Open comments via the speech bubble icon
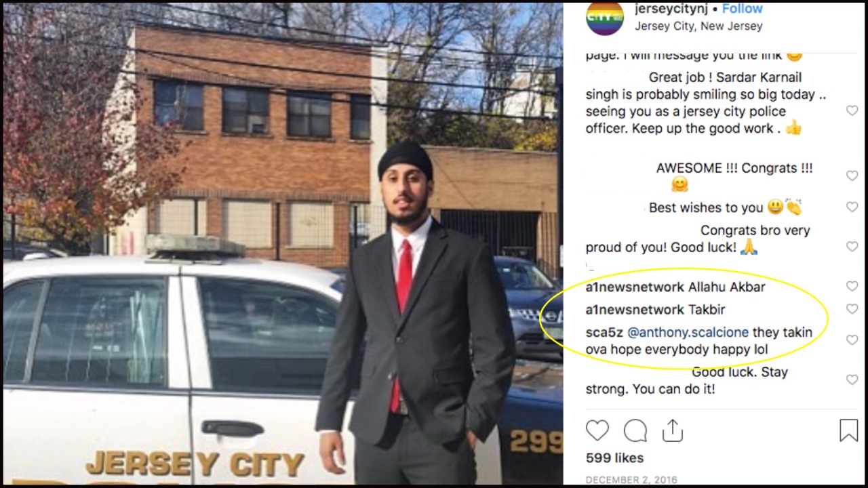868x488 pixels. coord(635,430)
